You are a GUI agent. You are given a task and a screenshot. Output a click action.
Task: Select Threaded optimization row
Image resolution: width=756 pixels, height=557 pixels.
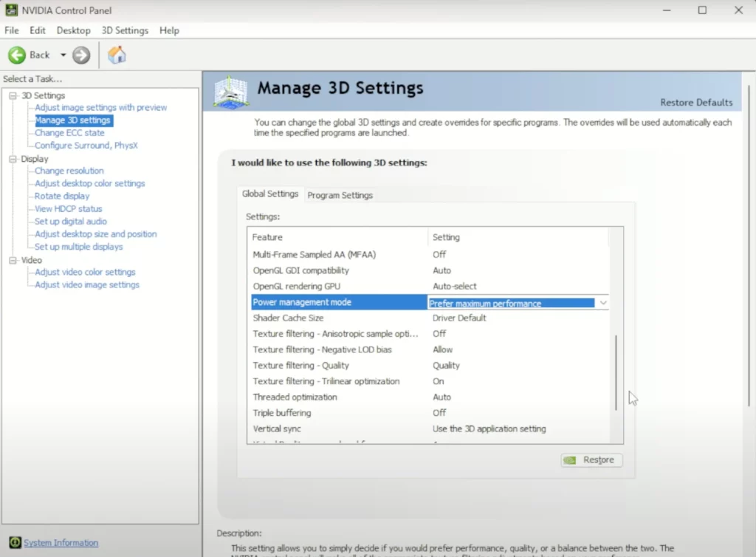(430, 397)
